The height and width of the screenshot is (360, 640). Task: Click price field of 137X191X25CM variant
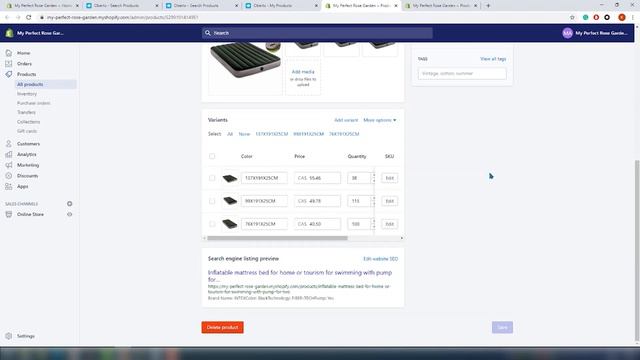click(x=317, y=178)
